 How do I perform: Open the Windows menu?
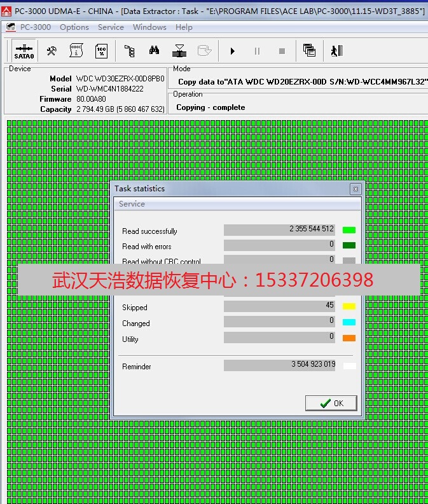(x=149, y=27)
